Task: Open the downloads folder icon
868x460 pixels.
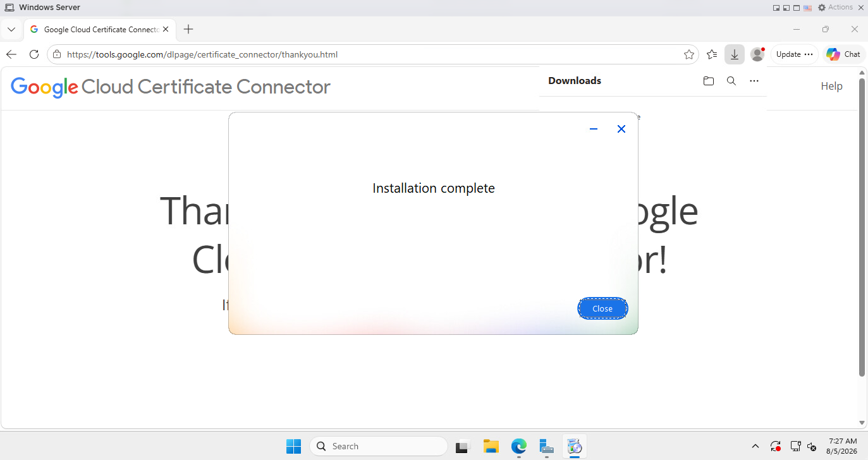Action: (x=709, y=81)
